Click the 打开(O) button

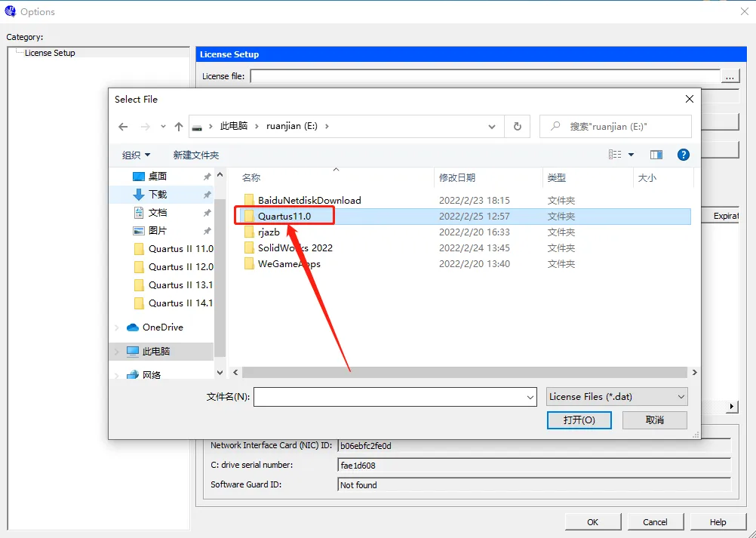579,420
